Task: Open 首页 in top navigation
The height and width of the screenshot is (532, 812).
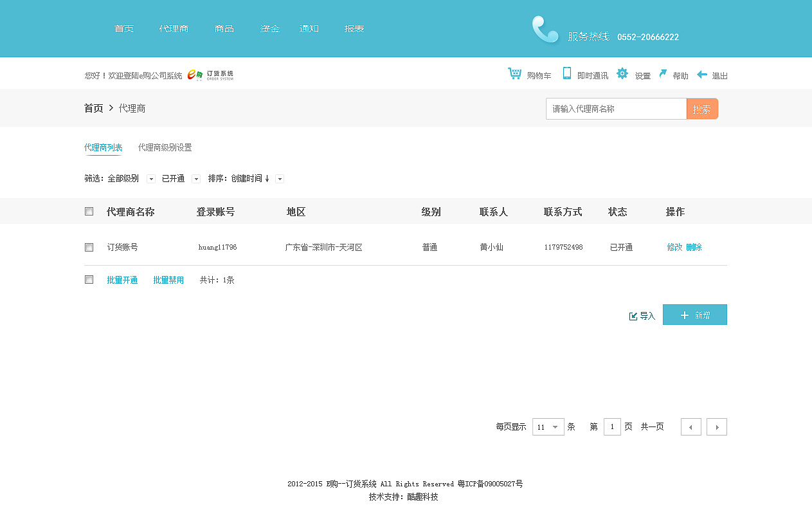Action: pos(124,29)
